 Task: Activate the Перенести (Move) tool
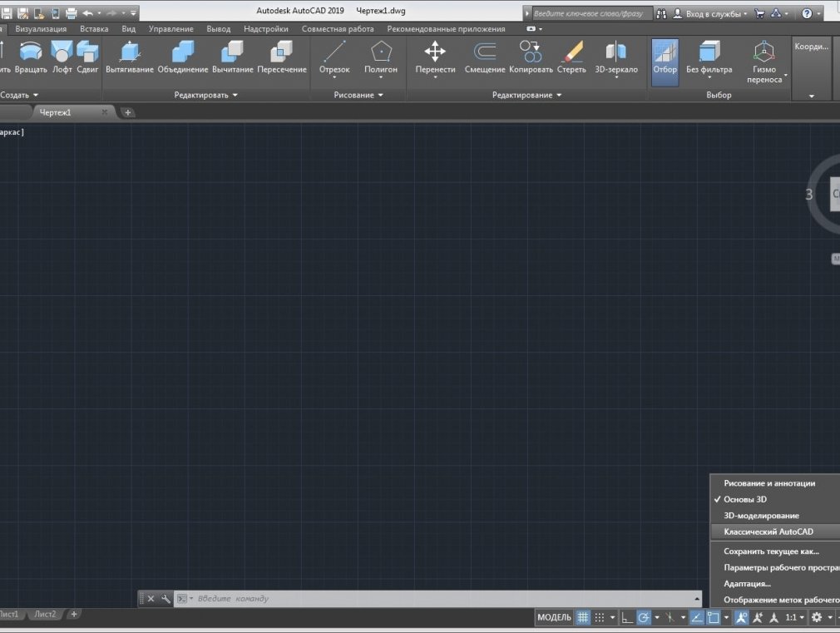[435, 58]
